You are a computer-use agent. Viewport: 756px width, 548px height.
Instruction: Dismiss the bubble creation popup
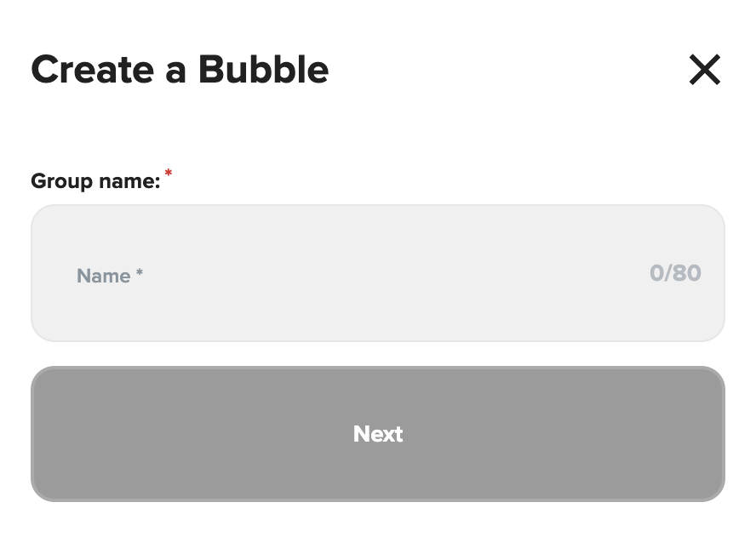point(705,70)
